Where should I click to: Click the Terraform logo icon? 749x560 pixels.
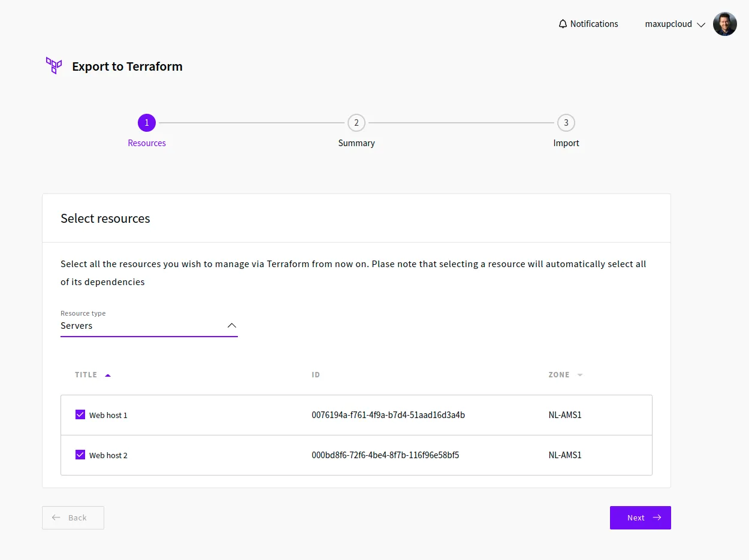(54, 66)
